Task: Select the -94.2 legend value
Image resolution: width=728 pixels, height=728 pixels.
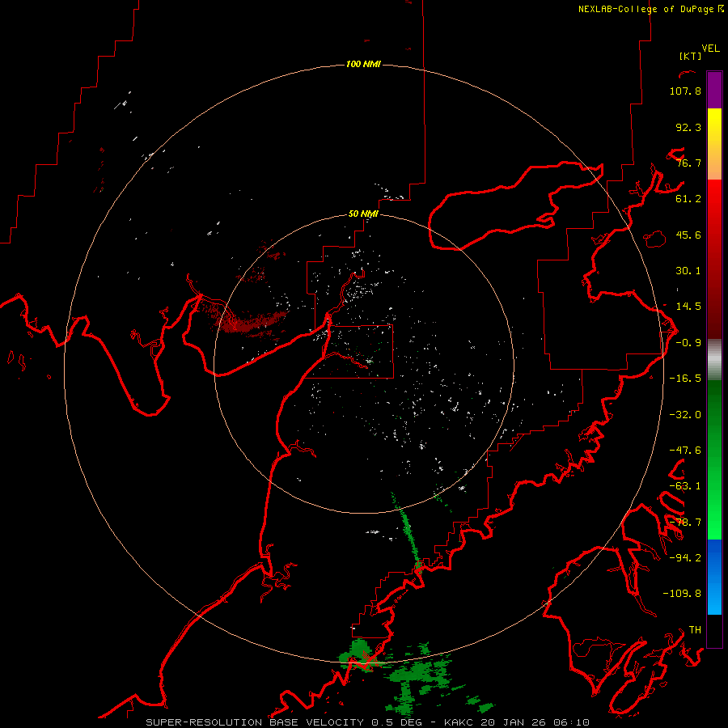Action: tap(685, 557)
